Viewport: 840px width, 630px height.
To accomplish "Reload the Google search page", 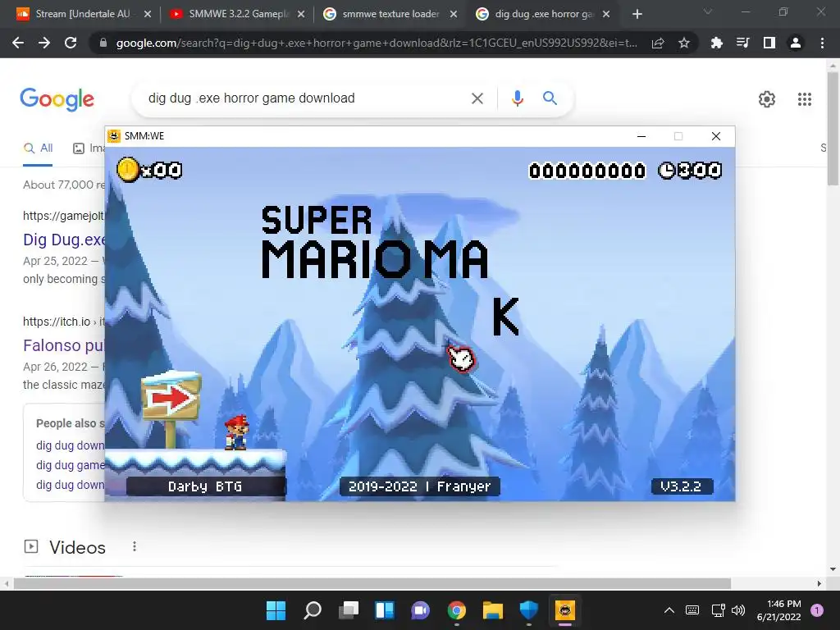I will pos(71,43).
